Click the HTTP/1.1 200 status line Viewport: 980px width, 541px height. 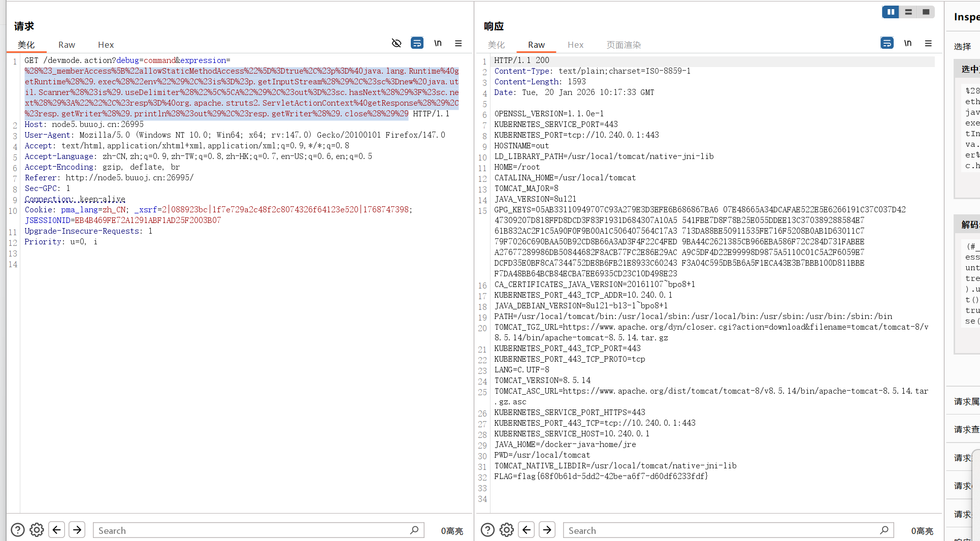[x=521, y=60]
